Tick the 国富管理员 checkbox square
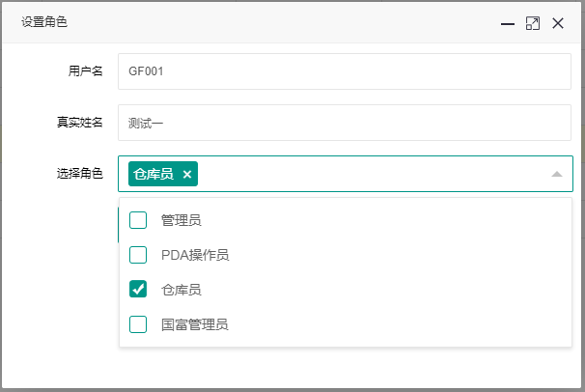585x392 pixels. pyautogui.click(x=138, y=324)
